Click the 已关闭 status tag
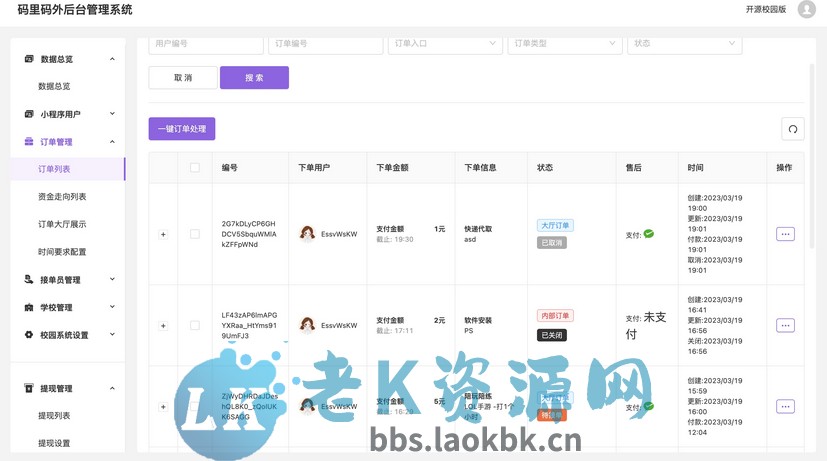Viewport: 827px width, 461px height. coord(552,335)
